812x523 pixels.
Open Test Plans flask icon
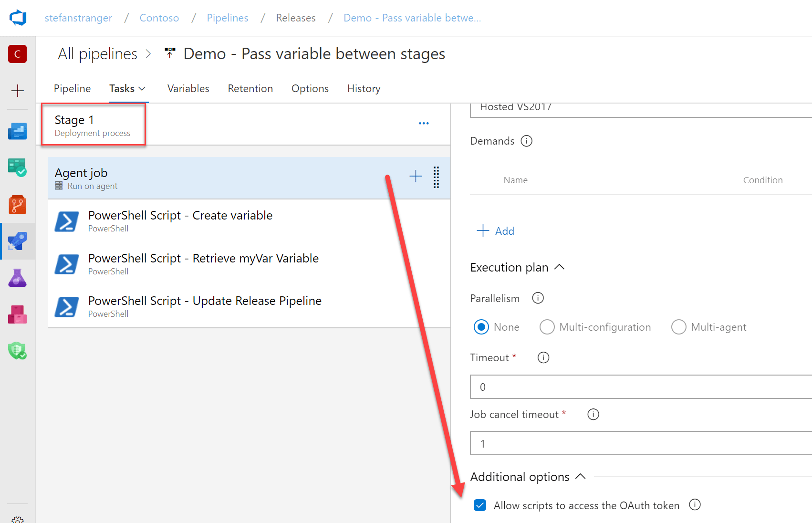(x=17, y=277)
